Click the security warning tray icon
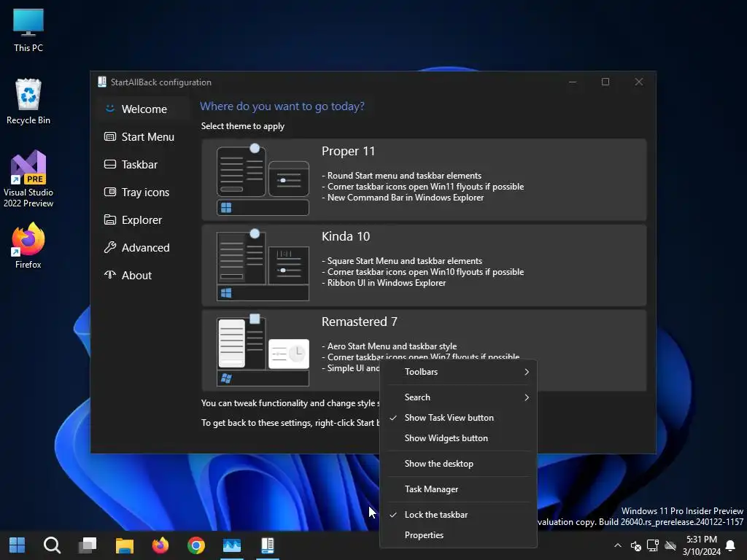The height and width of the screenshot is (560, 747). [x=635, y=545]
